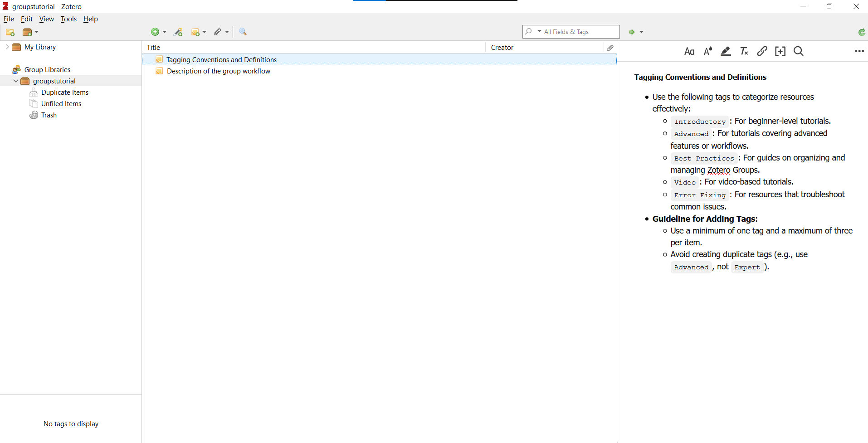
Task: Click the Add Item by Identifier wand
Action: [178, 32]
